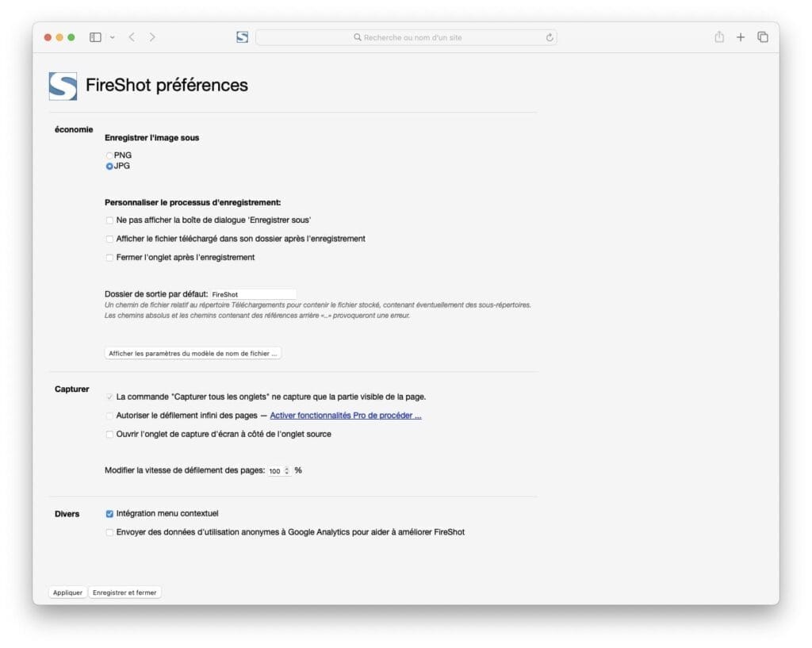Viewport: 812px width, 648px height.
Task: Click the default output folder text field
Action: [254, 293]
